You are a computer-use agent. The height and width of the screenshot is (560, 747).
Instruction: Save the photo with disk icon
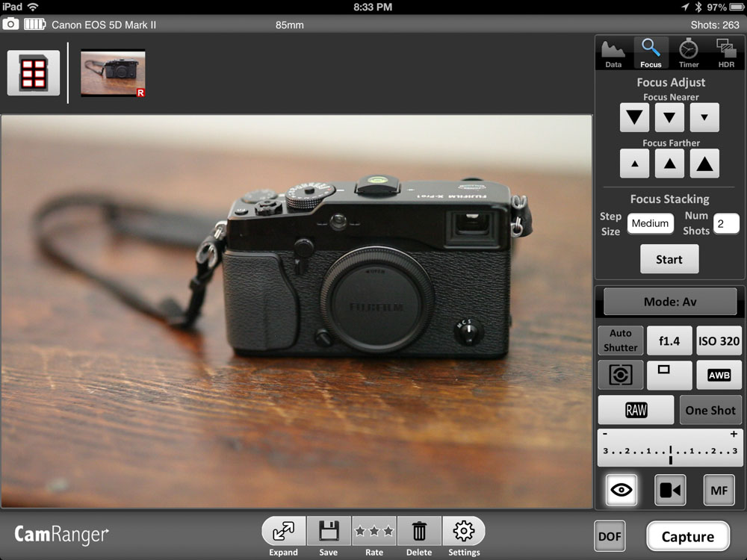pyautogui.click(x=329, y=531)
